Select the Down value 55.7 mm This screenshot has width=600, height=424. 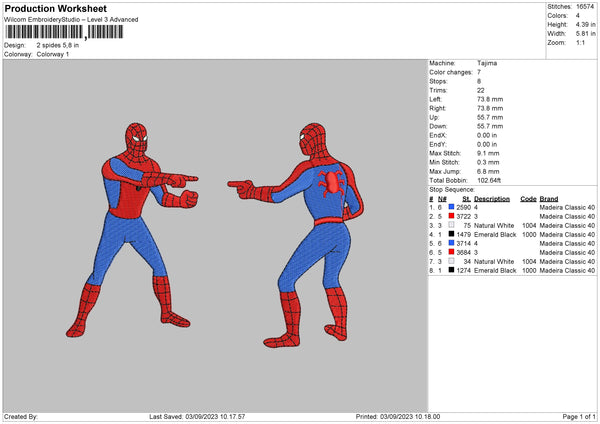tap(490, 126)
